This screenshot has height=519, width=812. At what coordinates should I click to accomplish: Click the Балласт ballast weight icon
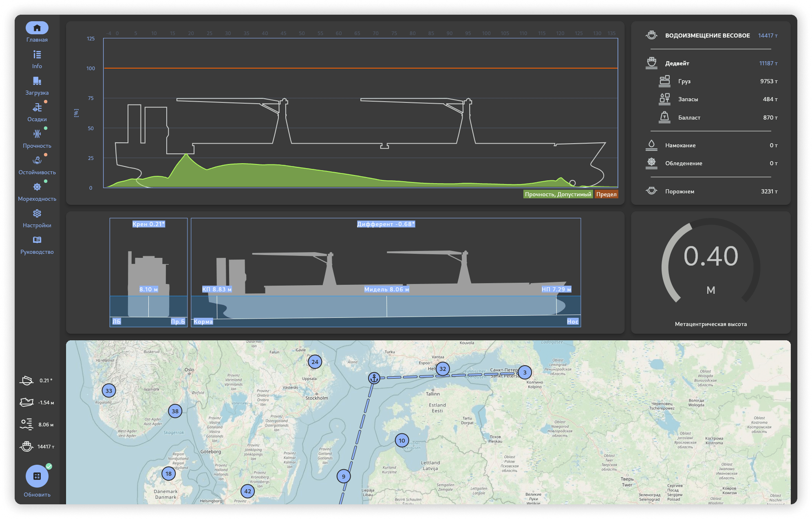tap(664, 118)
